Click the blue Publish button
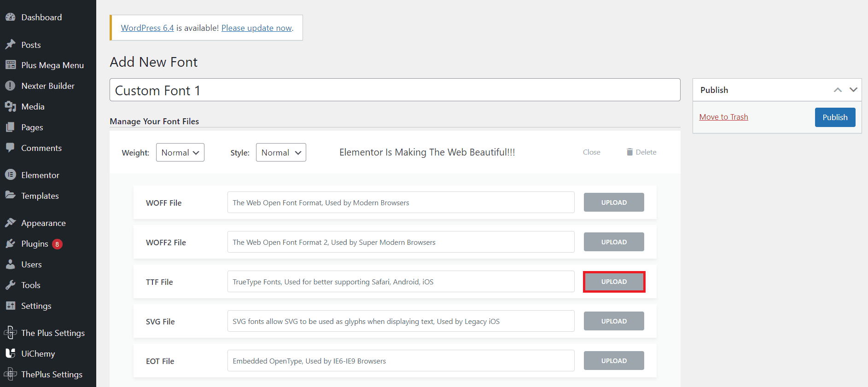Screen dimensions: 868x387 pos(835,117)
